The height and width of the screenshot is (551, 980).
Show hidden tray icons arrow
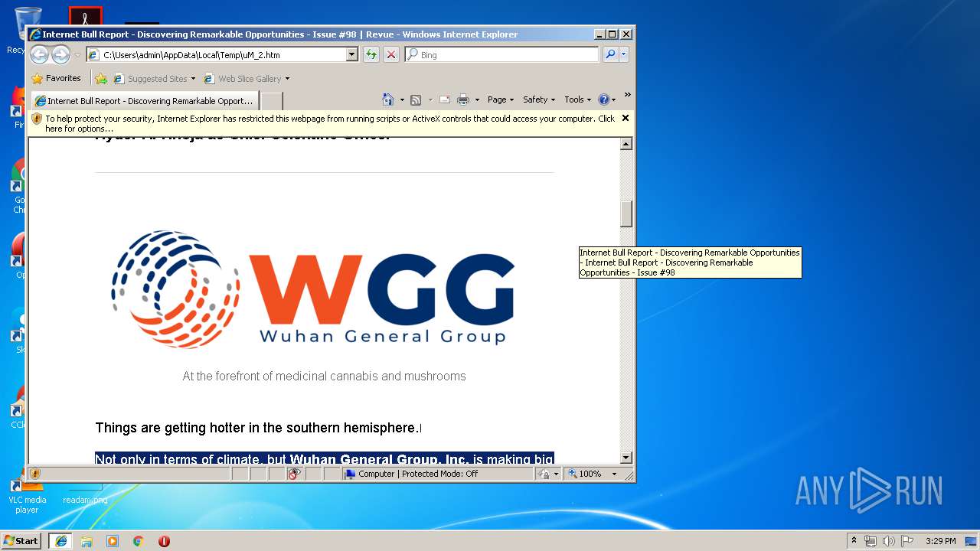[x=854, y=541]
